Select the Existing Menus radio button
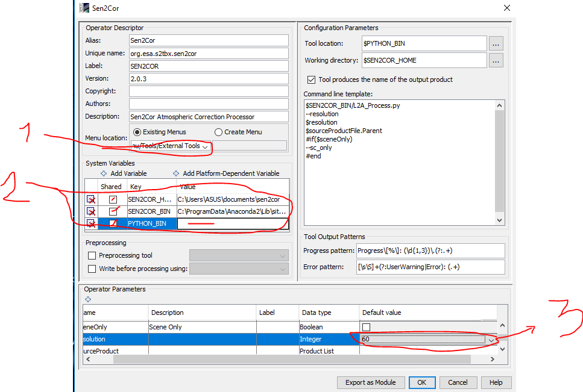 [x=137, y=132]
